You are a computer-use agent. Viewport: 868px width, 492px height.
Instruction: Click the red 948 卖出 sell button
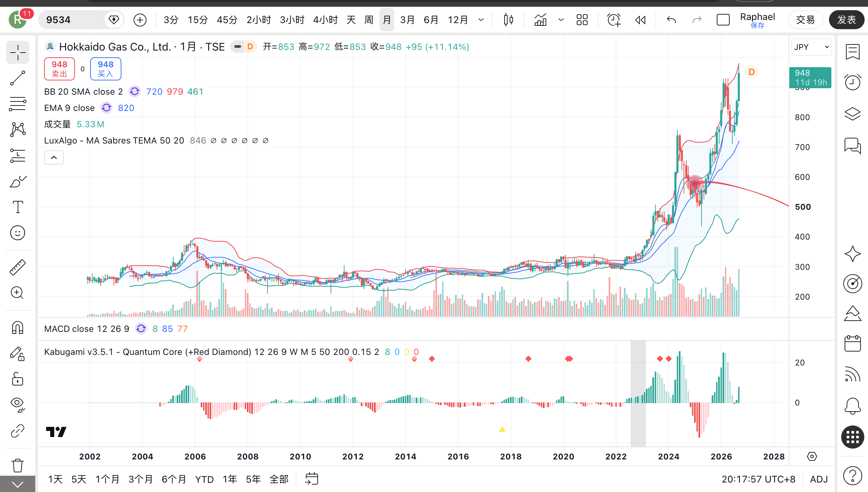tap(60, 69)
